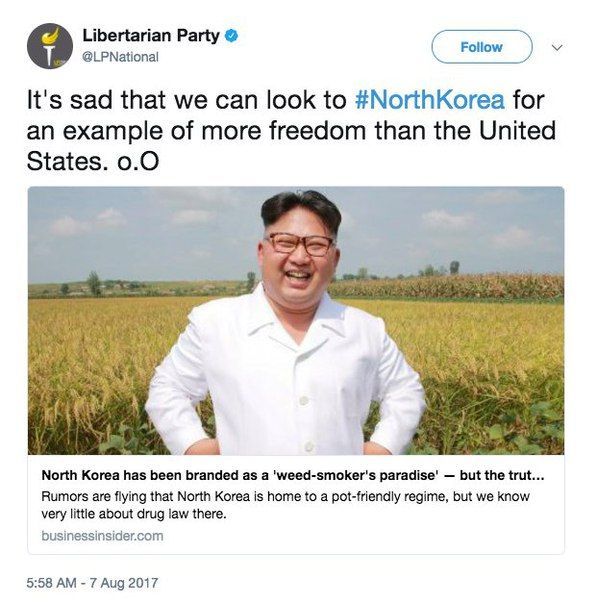Image resolution: width=597 pixels, height=604 pixels.
Task: Click the blue verified badge checkmark
Action: [x=231, y=36]
